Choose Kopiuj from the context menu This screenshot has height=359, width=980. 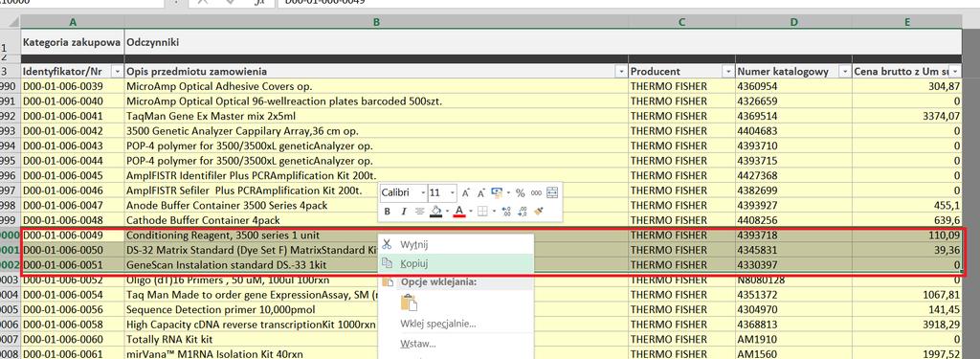click(455, 263)
